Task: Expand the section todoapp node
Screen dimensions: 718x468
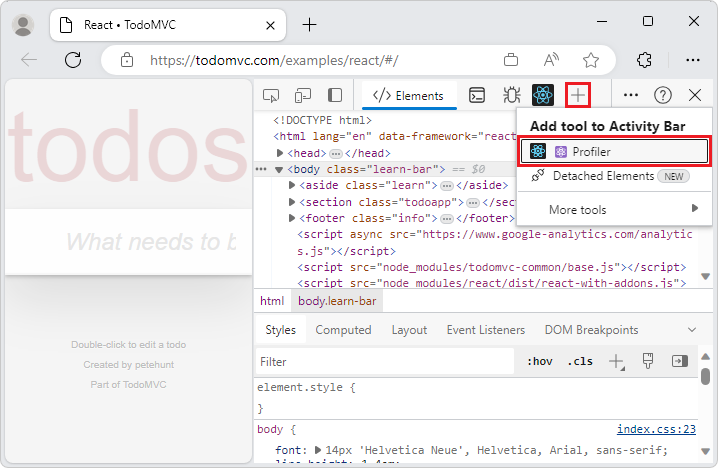Action: point(291,202)
